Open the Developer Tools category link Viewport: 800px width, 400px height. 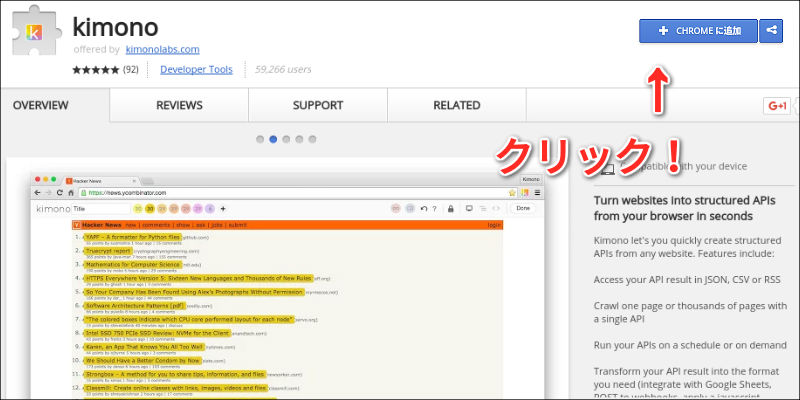click(196, 69)
